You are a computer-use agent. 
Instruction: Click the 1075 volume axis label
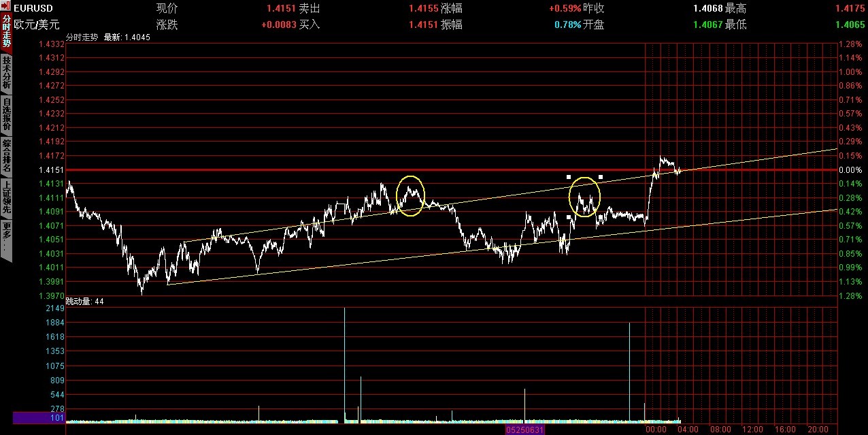54,366
